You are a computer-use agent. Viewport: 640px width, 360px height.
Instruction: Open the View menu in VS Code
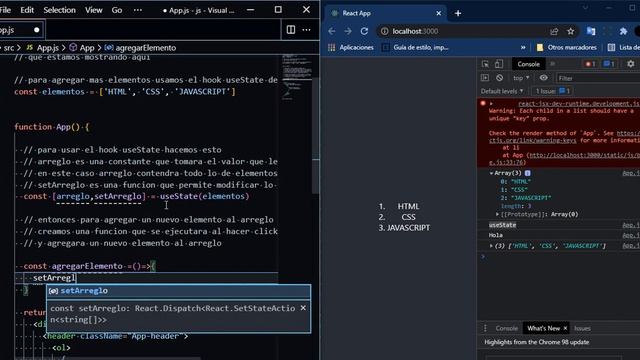tap(93, 10)
